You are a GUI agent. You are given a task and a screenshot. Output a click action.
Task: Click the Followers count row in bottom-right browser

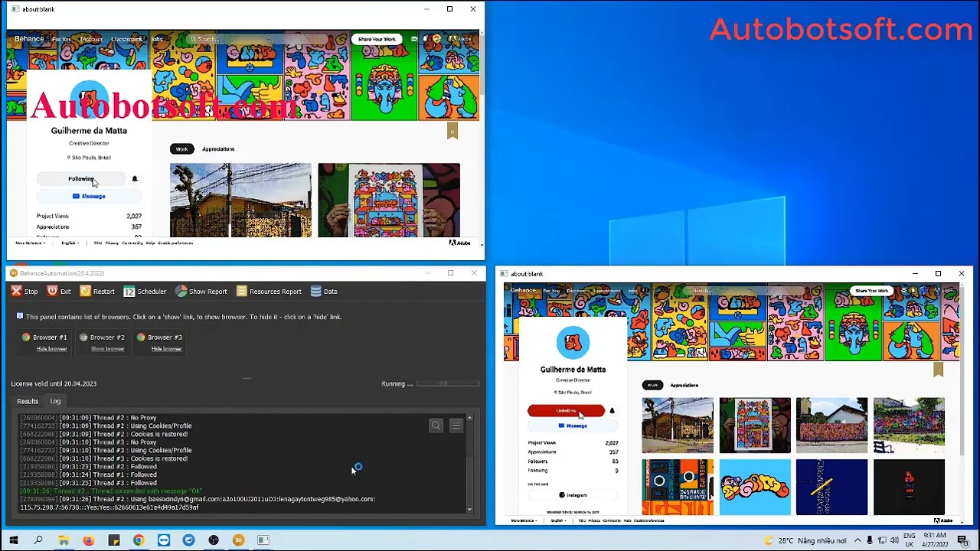click(573, 461)
